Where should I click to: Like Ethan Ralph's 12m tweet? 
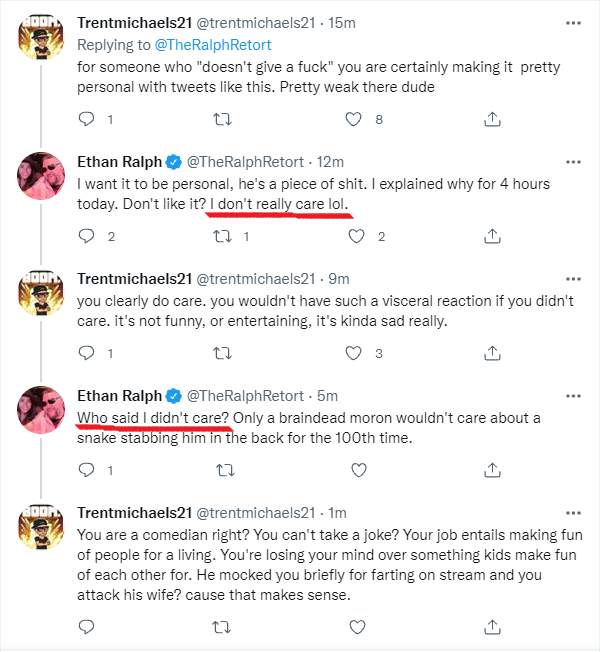[x=356, y=236]
